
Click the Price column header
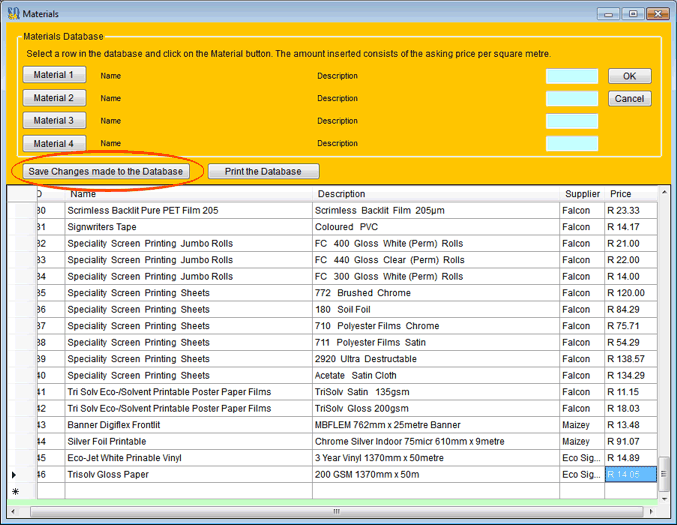(621, 194)
